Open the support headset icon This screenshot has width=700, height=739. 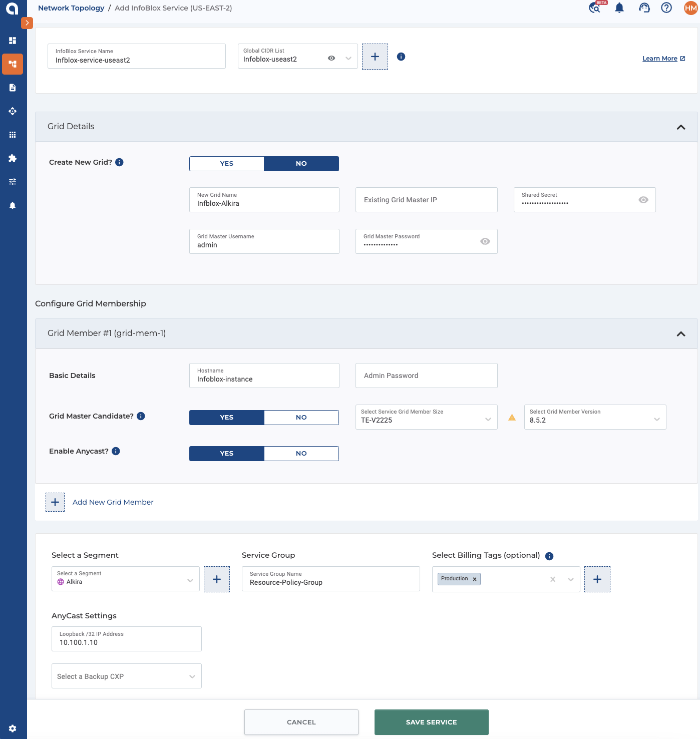pyautogui.click(x=644, y=8)
